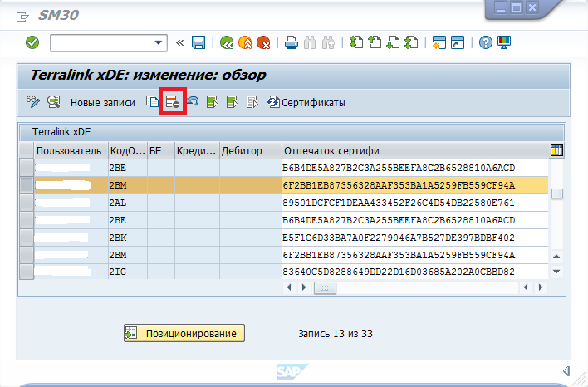
Task: Click the Delete row icon highlighted in red
Action: (x=173, y=102)
